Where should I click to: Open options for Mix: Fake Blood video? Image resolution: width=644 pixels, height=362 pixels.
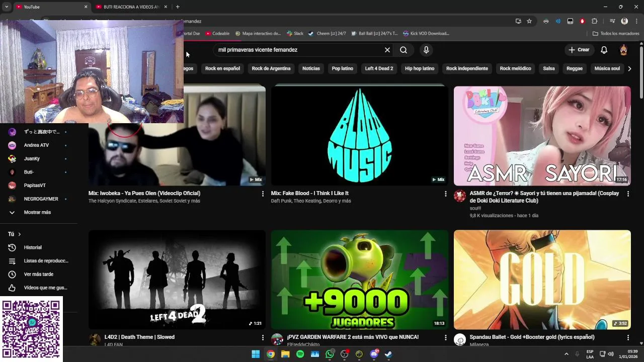pyautogui.click(x=445, y=194)
